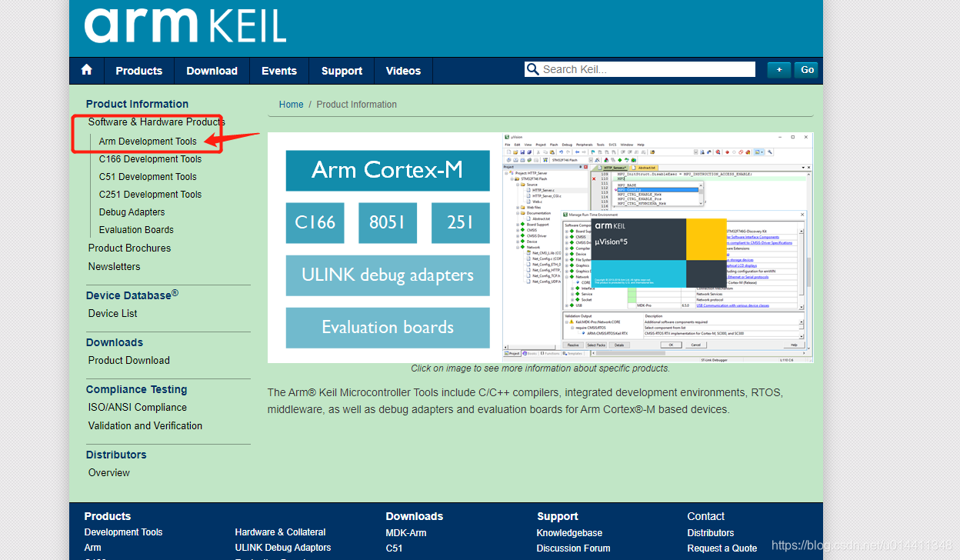The height and width of the screenshot is (560, 960).
Task: Open Product Brochures link
Action: click(129, 248)
